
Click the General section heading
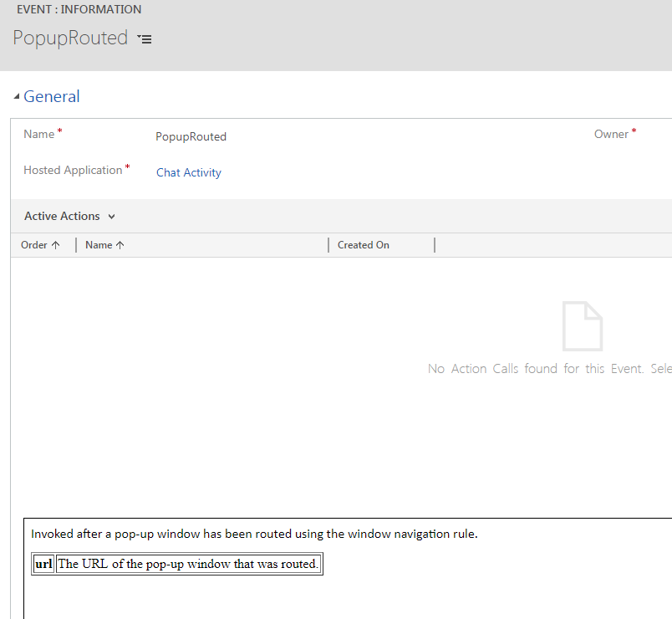coord(52,96)
